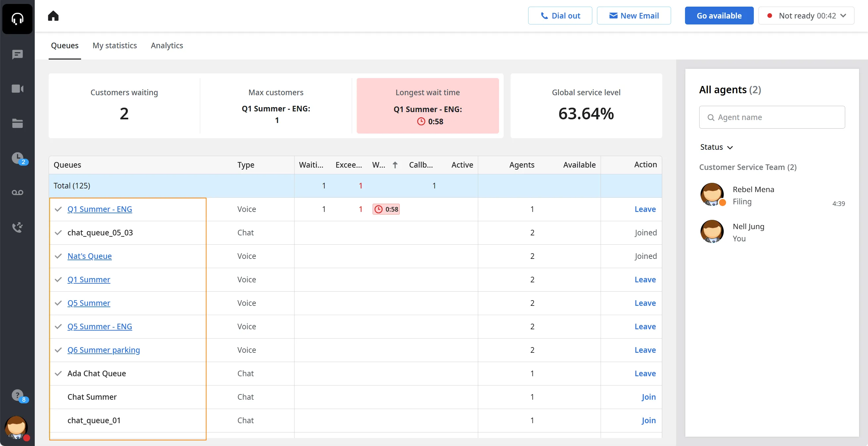Click the 0:58 wait time badge in the Q1 Summer - ENG row
868x446 pixels.
click(386, 209)
